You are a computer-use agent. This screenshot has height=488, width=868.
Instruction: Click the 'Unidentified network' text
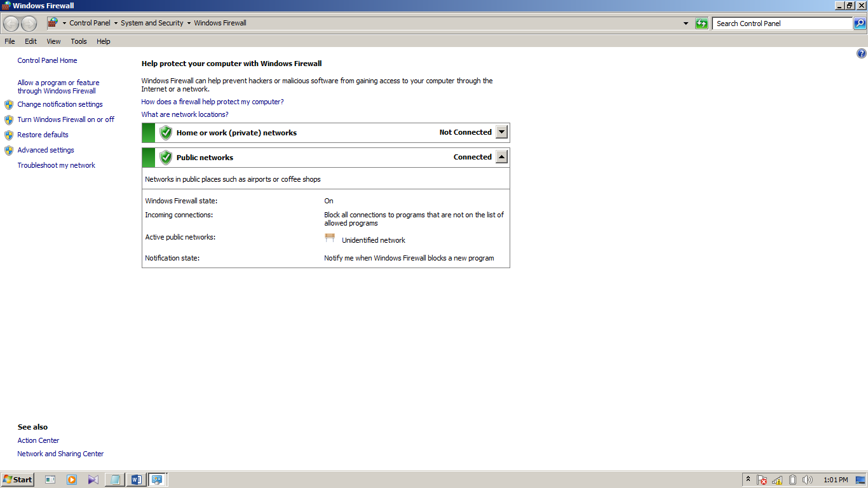374,240
